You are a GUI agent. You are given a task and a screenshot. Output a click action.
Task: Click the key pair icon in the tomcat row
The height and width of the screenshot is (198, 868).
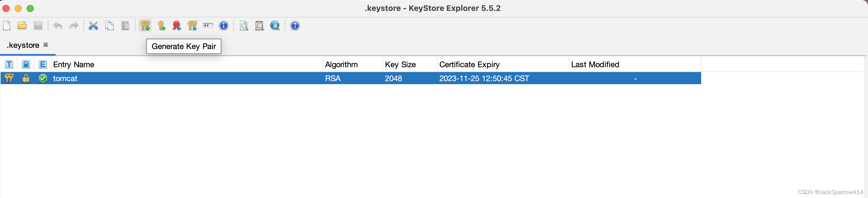coord(9,78)
